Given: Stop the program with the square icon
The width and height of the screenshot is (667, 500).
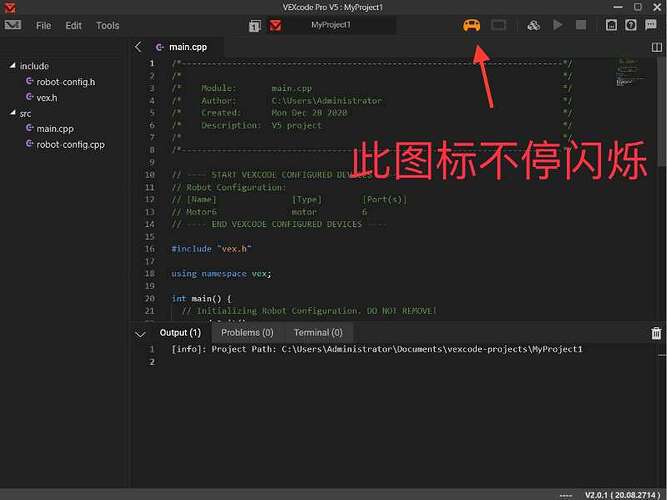Looking at the screenshot, I should tap(581, 25).
